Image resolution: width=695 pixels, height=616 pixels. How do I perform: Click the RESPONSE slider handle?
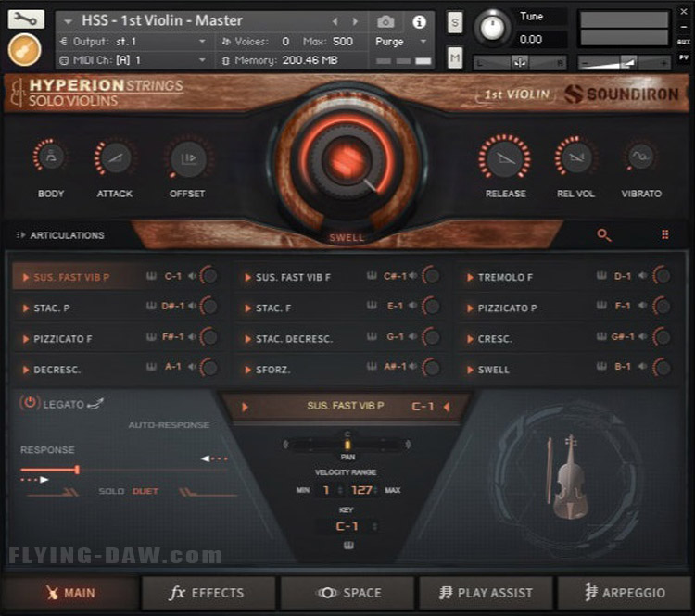point(77,470)
